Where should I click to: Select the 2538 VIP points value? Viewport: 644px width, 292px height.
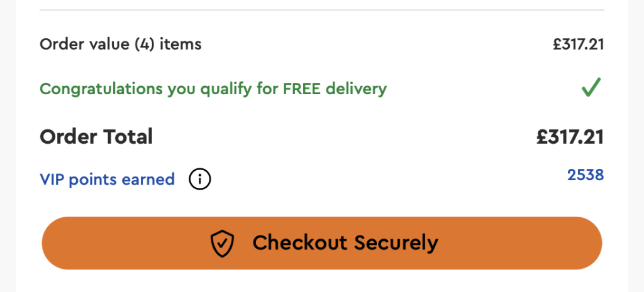[x=585, y=175]
